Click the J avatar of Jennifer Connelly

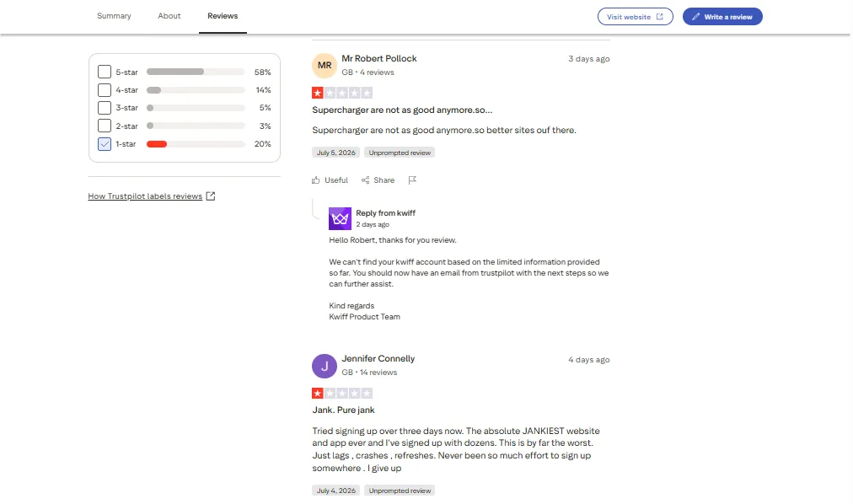pos(325,366)
